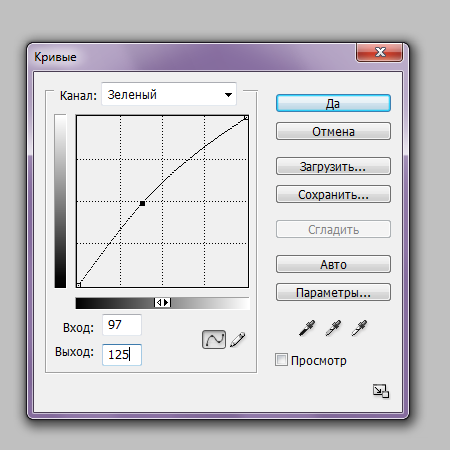Open the Параметры... options button

[333, 292]
